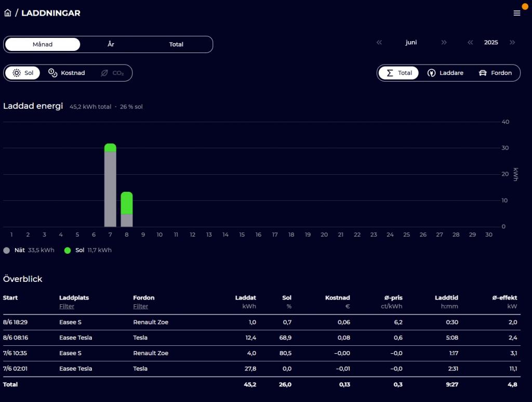Select the Fordon vehicle grouping

coord(495,73)
